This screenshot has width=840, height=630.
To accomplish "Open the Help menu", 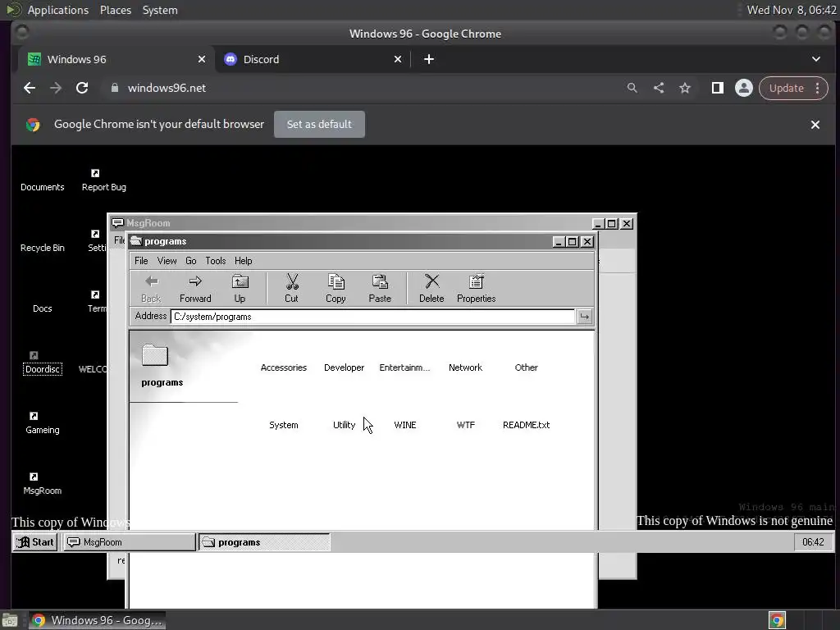I will tap(243, 261).
